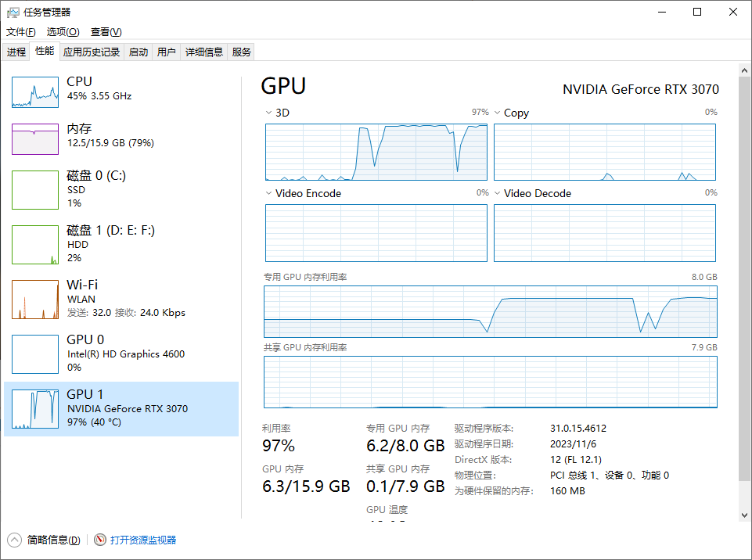Click the Copy engine utilization graph
The image size is (752, 560).
point(605,152)
